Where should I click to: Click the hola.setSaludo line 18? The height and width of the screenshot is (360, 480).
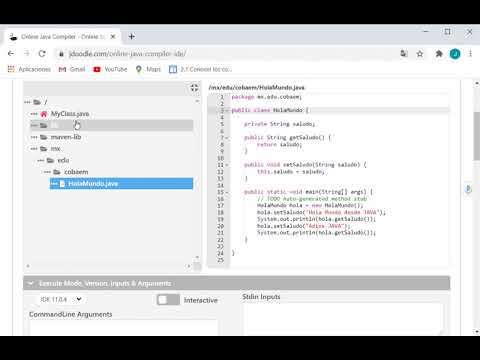pos(321,212)
